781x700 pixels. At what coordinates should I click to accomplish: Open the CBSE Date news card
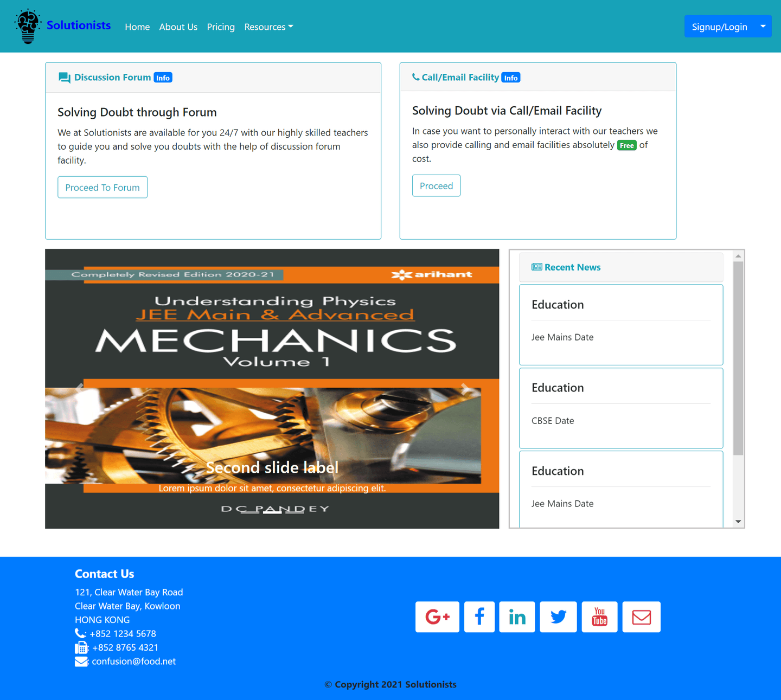click(621, 408)
